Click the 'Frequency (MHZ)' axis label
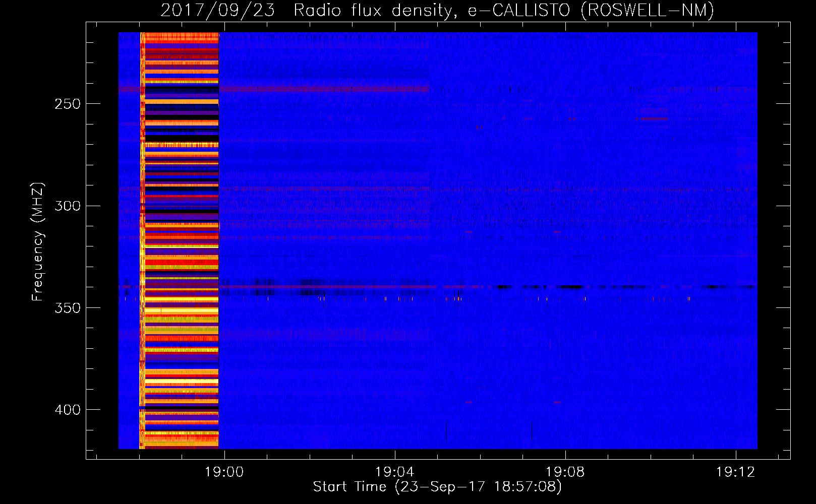The image size is (816, 504). tap(38, 242)
